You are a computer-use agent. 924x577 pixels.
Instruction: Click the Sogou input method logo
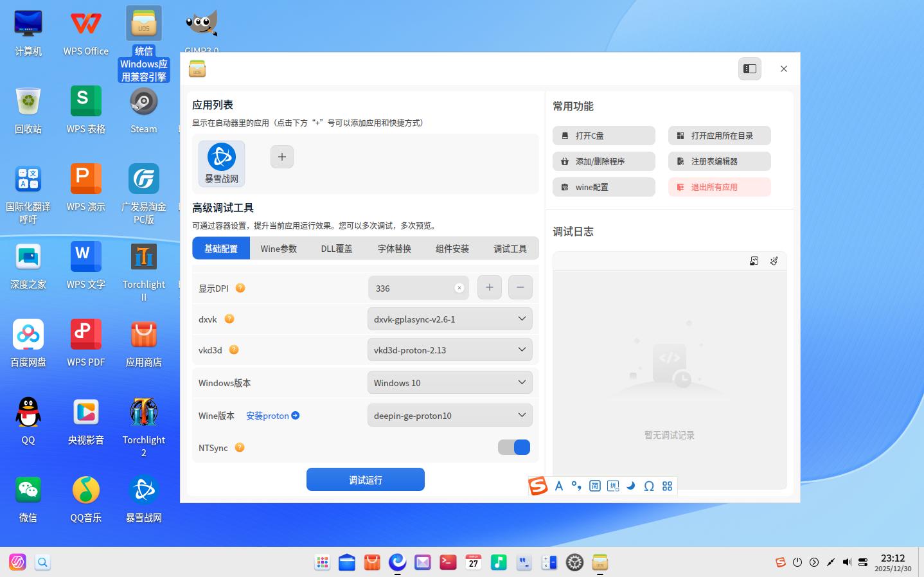click(538, 486)
